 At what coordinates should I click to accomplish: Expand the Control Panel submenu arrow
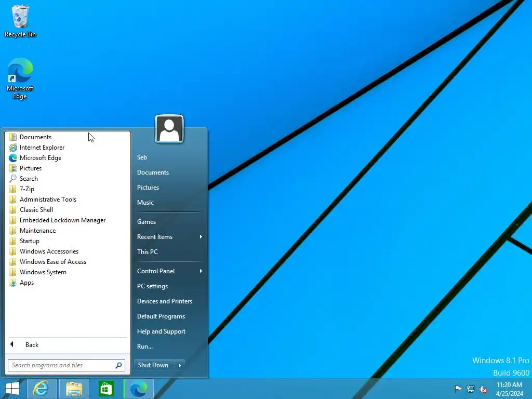(201, 271)
